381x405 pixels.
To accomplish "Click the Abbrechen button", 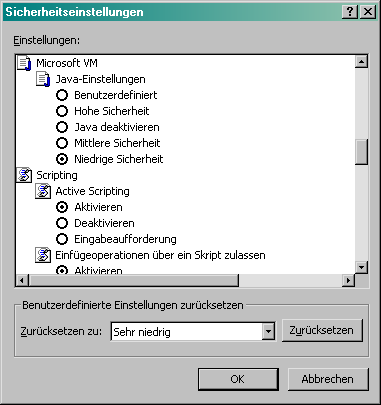I will (328, 379).
